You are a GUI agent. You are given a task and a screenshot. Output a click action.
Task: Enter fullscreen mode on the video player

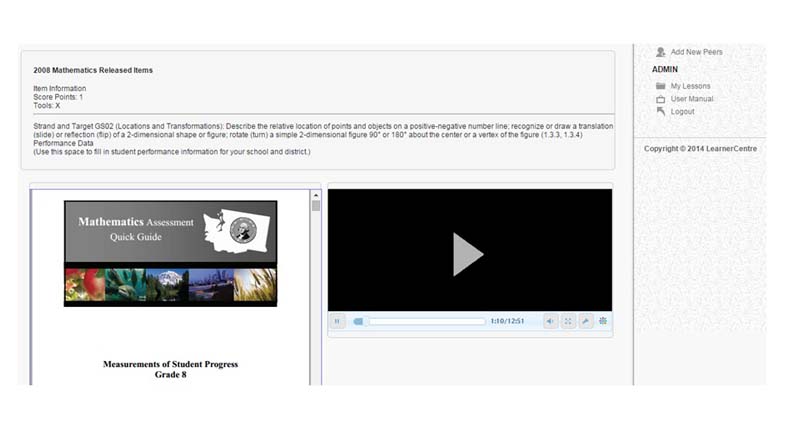[x=568, y=322]
